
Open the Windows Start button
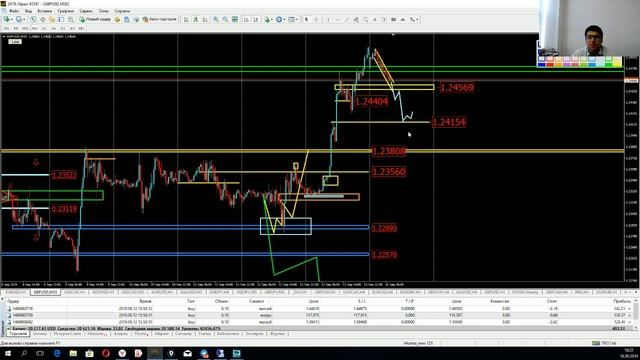pos(8,353)
